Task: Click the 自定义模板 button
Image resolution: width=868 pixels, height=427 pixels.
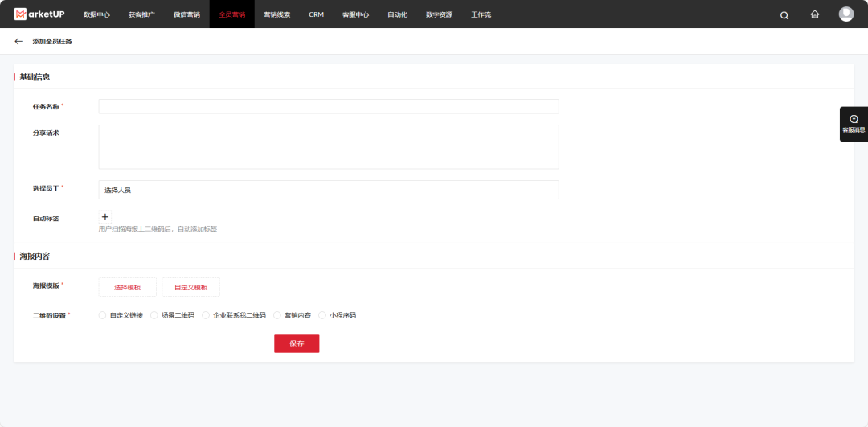Action: (191, 287)
